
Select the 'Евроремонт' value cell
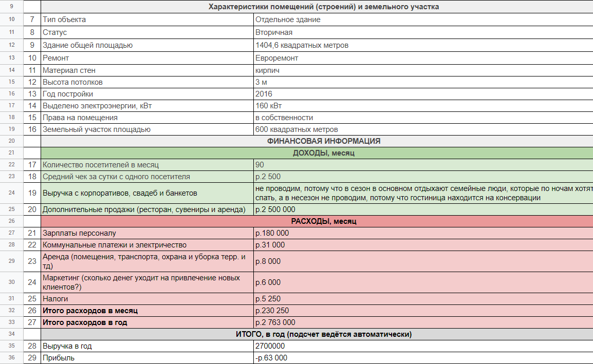(x=423, y=58)
